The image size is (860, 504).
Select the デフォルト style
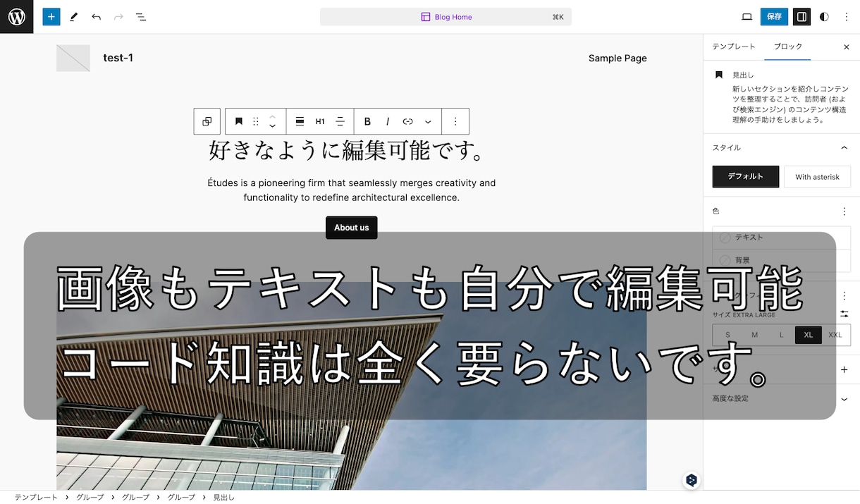pos(746,177)
